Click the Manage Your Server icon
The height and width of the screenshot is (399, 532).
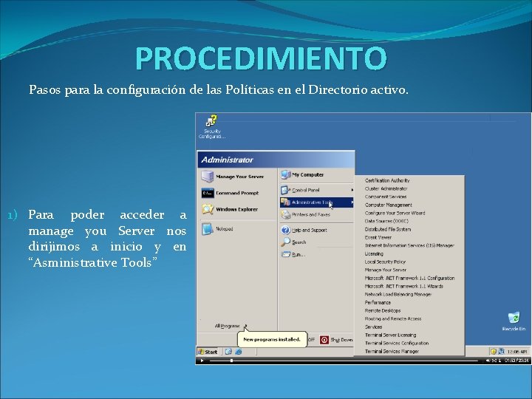208,177
